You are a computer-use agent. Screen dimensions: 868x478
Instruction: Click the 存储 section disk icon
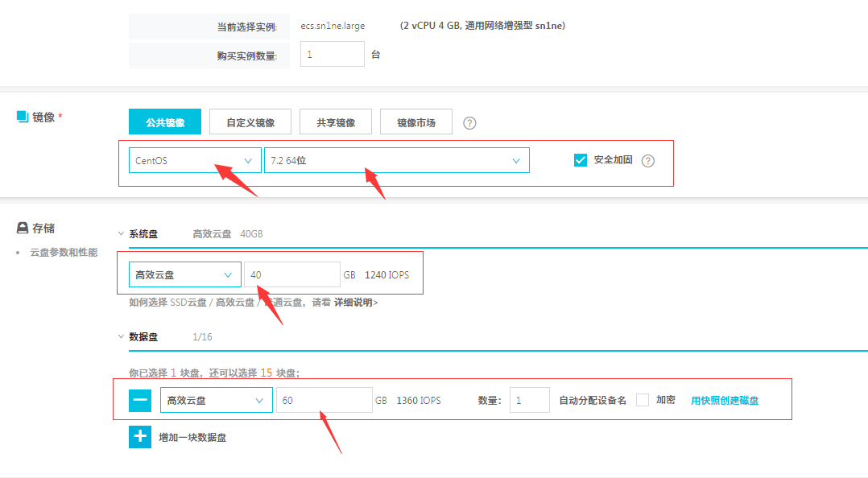[x=23, y=229]
